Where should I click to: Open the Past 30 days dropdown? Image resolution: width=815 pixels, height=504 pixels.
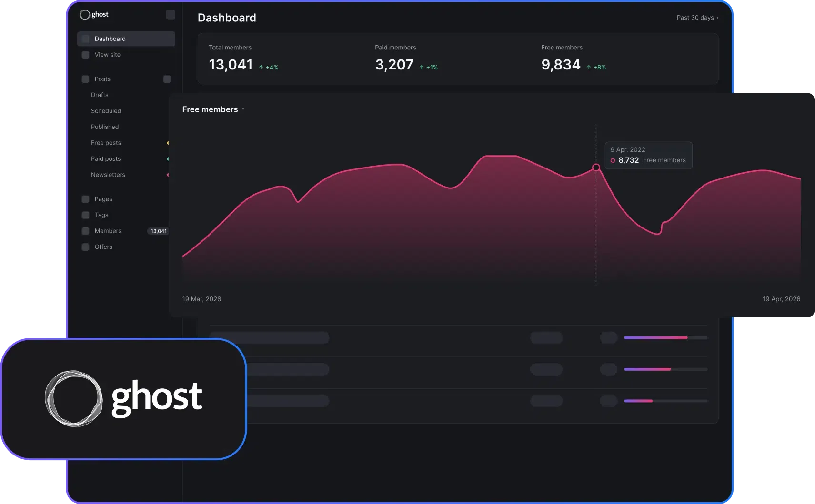tap(697, 18)
